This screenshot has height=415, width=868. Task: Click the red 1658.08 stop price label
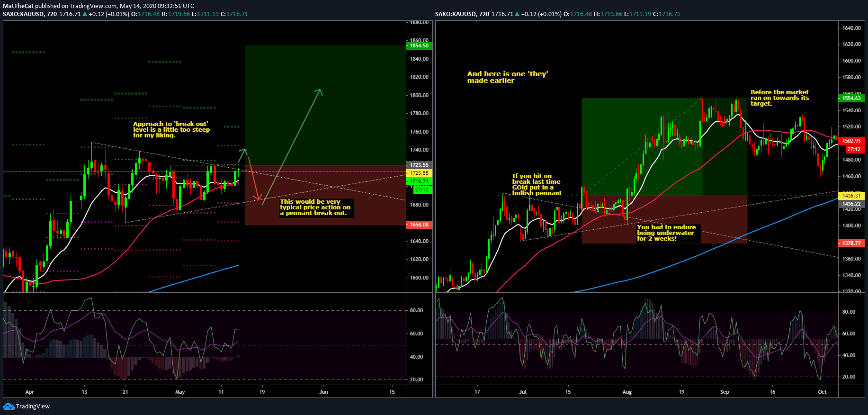click(419, 225)
